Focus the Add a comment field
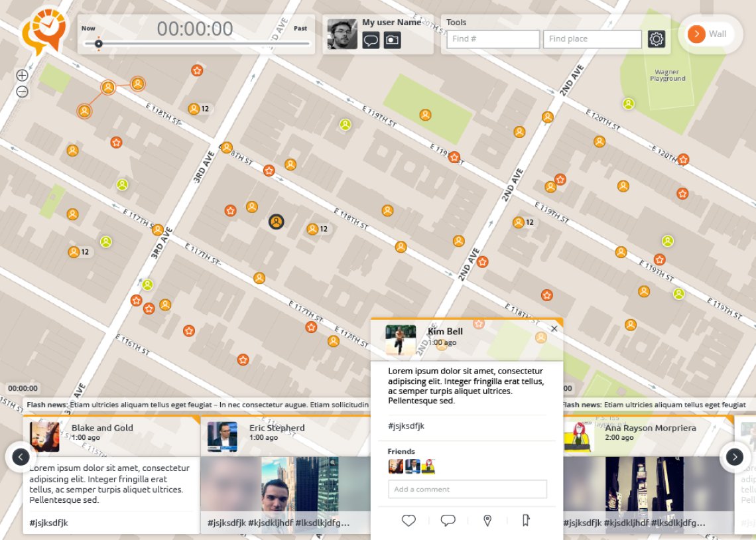The height and width of the screenshot is (540, 756). pos(468,489)
